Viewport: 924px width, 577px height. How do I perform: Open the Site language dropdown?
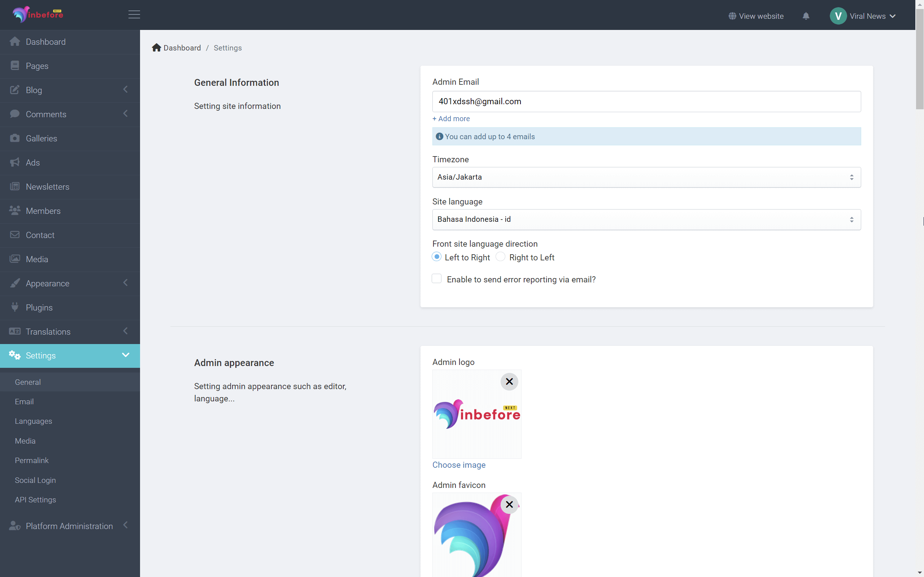tap(646, 219)
